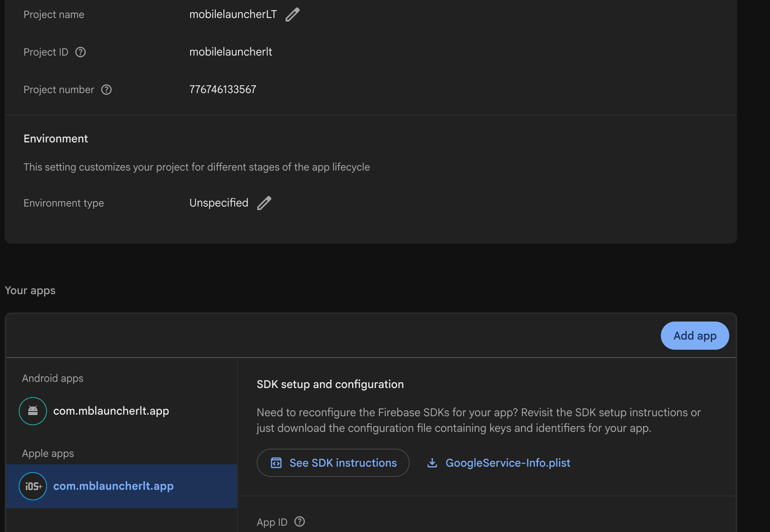Click the SDK setup and configuration heading
The height and width of the screenshot is (532, 770).
coord(330,385)
